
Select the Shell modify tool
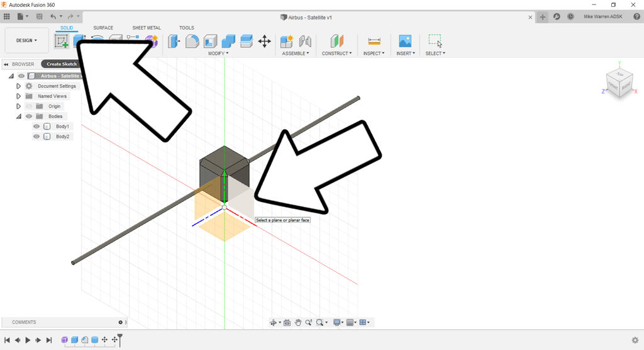tap(210, 41)
